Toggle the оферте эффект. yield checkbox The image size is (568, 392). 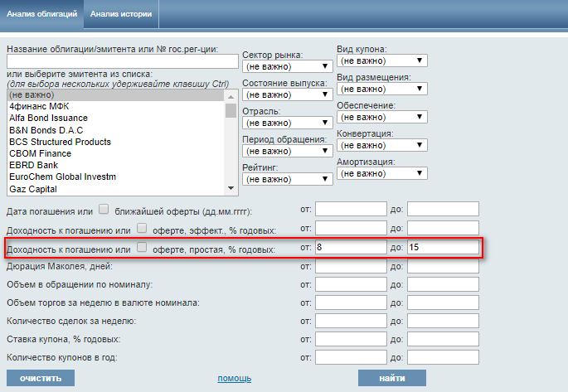[142, 228]
